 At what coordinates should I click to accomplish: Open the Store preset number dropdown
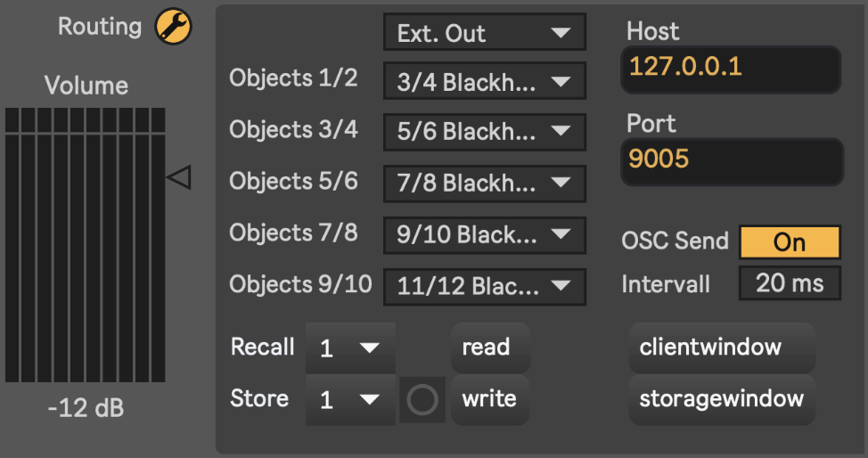click(x=349, y=399)
